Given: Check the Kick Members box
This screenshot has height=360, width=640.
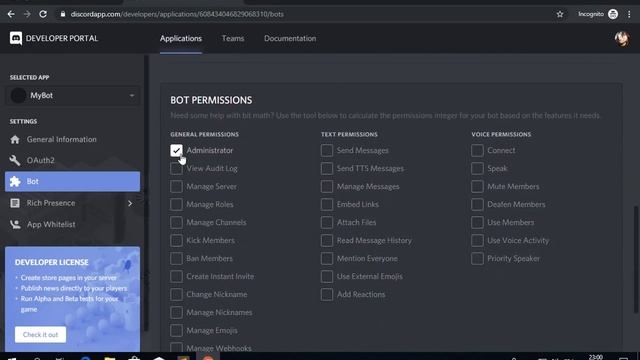Looking at the screenshot, I should tap(176, 240).
